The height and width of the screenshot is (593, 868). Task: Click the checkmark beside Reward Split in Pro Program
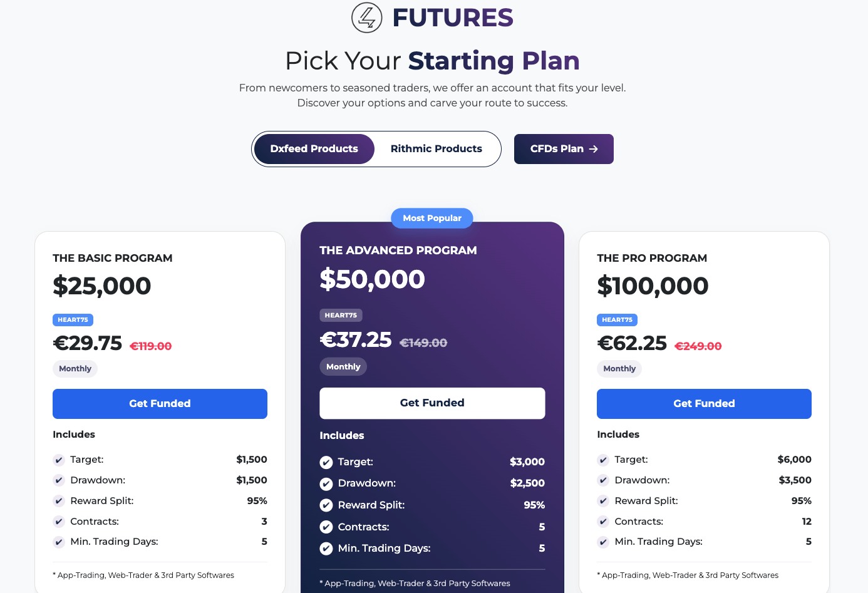pos(603,501)
